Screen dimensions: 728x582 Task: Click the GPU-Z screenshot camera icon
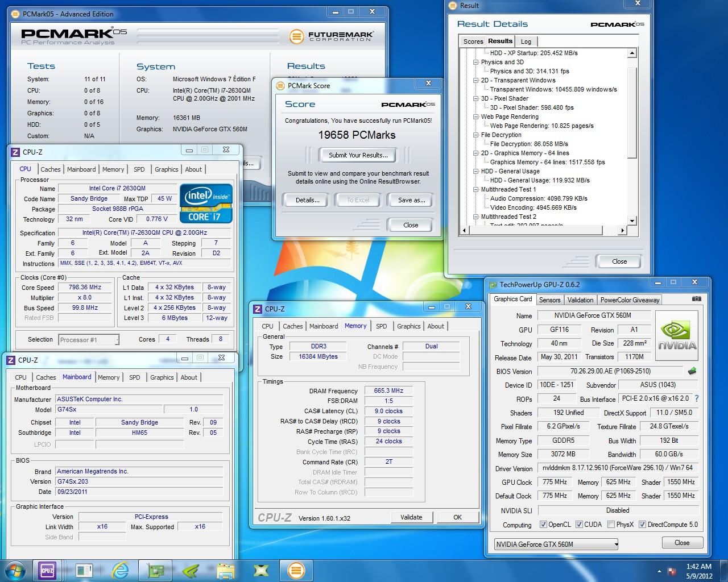point(696,299)
